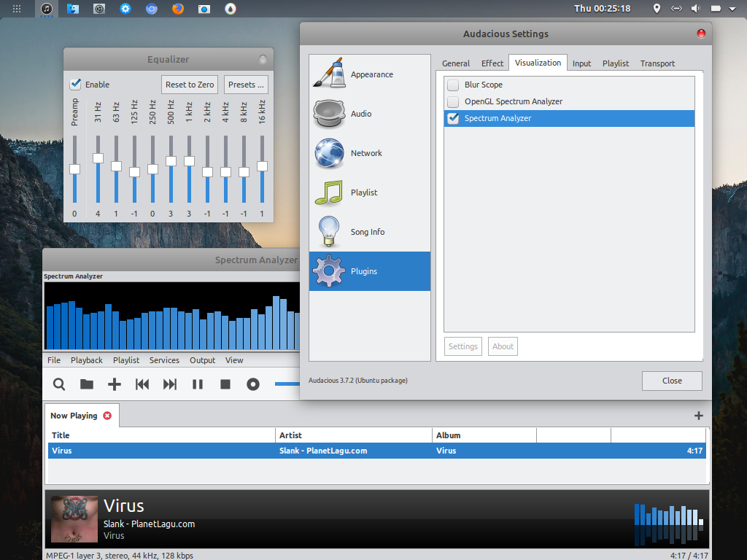Pause playback in Audacious
Viewport: 747px width, 560px height.
tap(197, 384)
